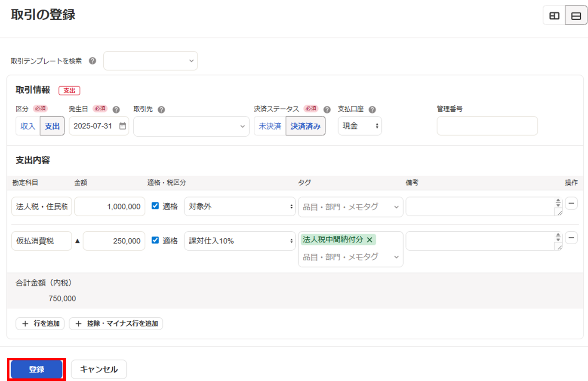Switch to the side-by-side split layout icon

(x=554, y=16)
